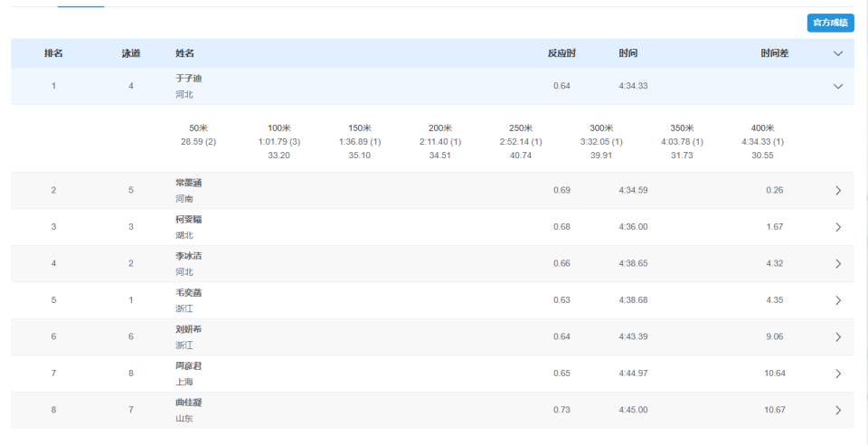Collapse 于子迪 split details
The image size is (868, 445).
click(838, 86)
